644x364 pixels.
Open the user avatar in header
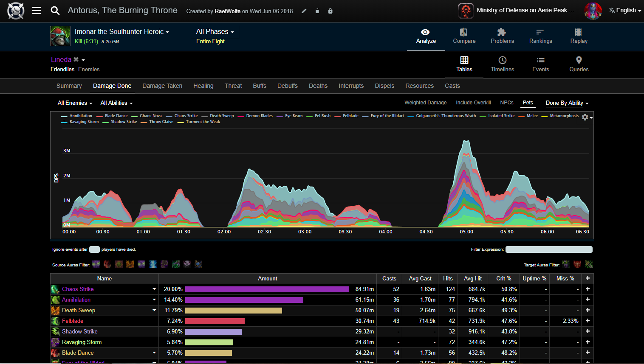(593, 11)
